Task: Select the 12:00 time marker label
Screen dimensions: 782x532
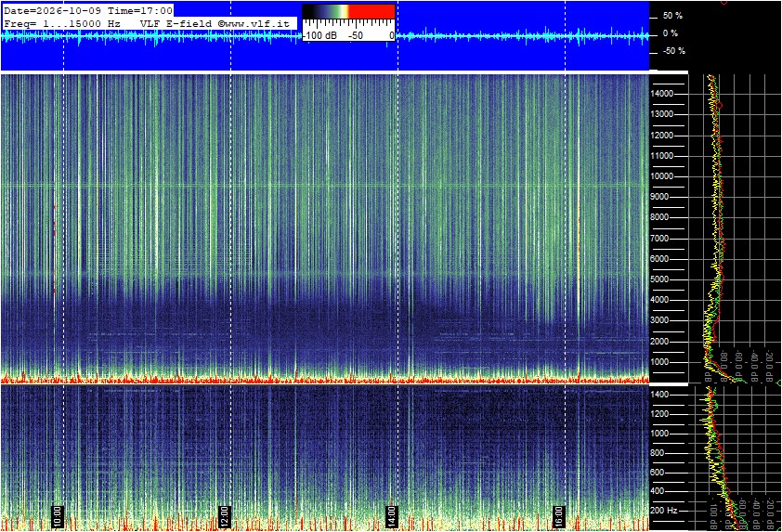Action: coord(225,516)
